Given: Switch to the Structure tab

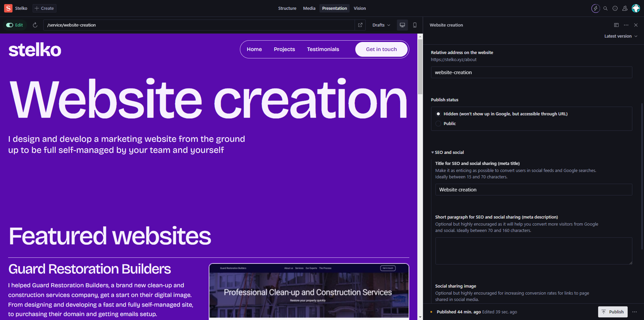Looking at the screenshot, I should (287, 8).
